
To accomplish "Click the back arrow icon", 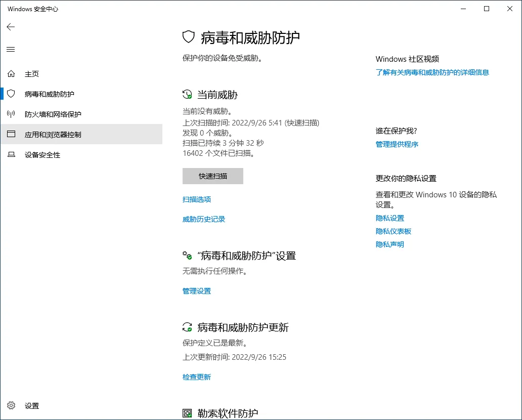I will click(11, 27).
